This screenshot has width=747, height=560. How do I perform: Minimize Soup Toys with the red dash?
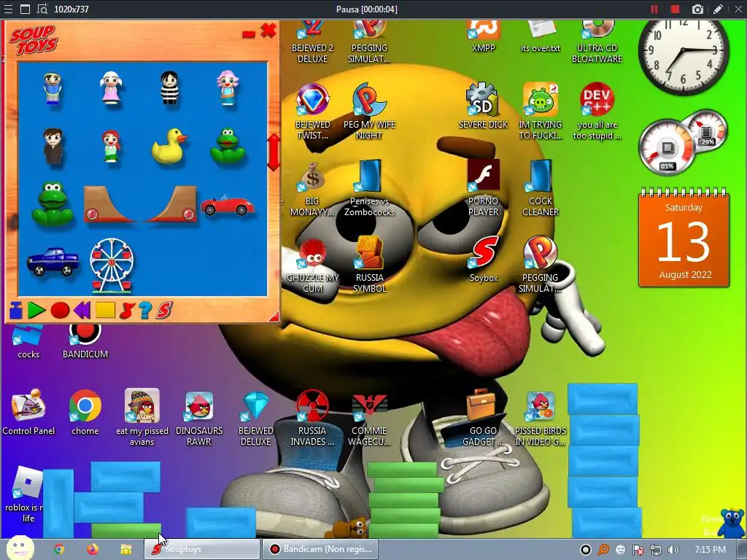(249, 34)
